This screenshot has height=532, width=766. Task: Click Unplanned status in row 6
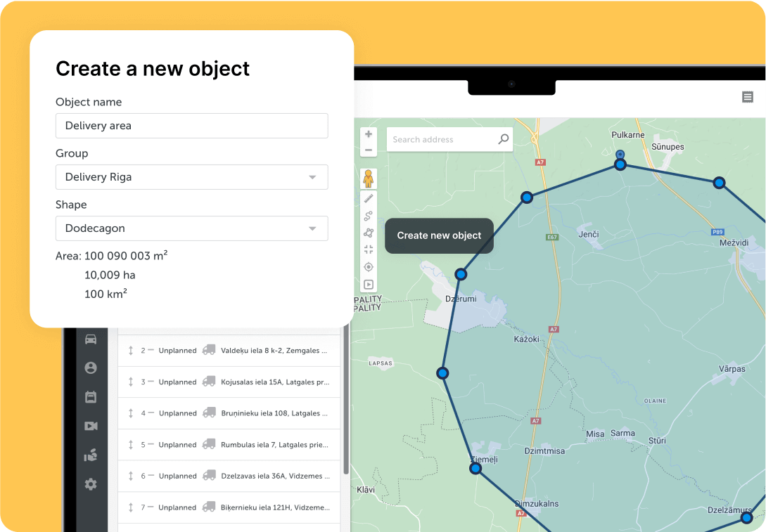click(177, 476)
